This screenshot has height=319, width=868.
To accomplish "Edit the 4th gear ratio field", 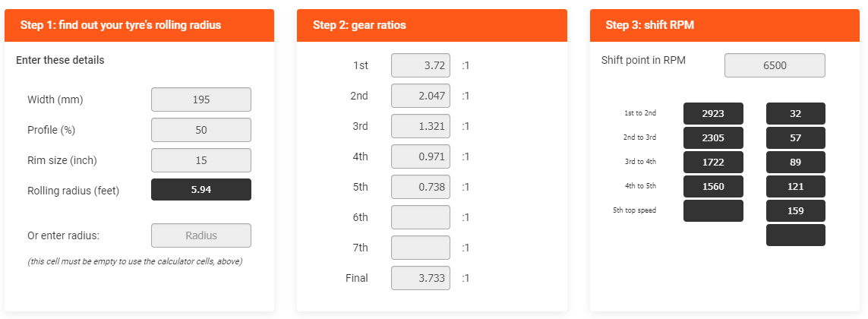I will coord(421,156).
